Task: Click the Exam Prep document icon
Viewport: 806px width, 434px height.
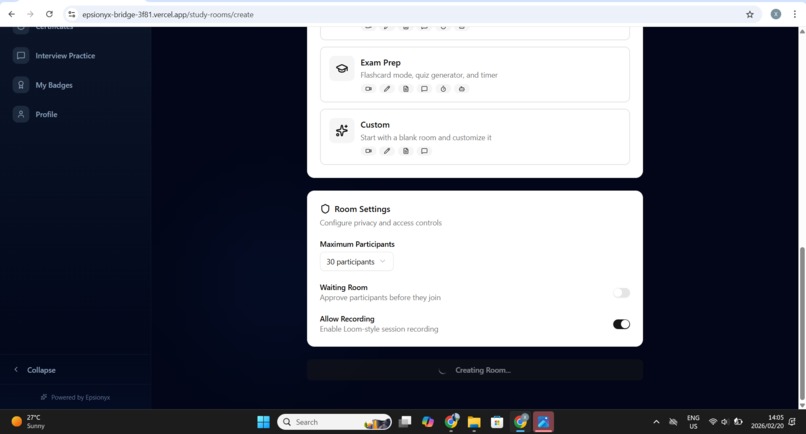Action: coord(406,89)
